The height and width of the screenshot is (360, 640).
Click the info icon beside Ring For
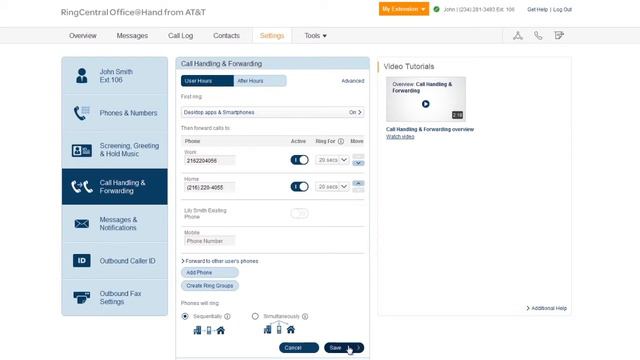341,141
